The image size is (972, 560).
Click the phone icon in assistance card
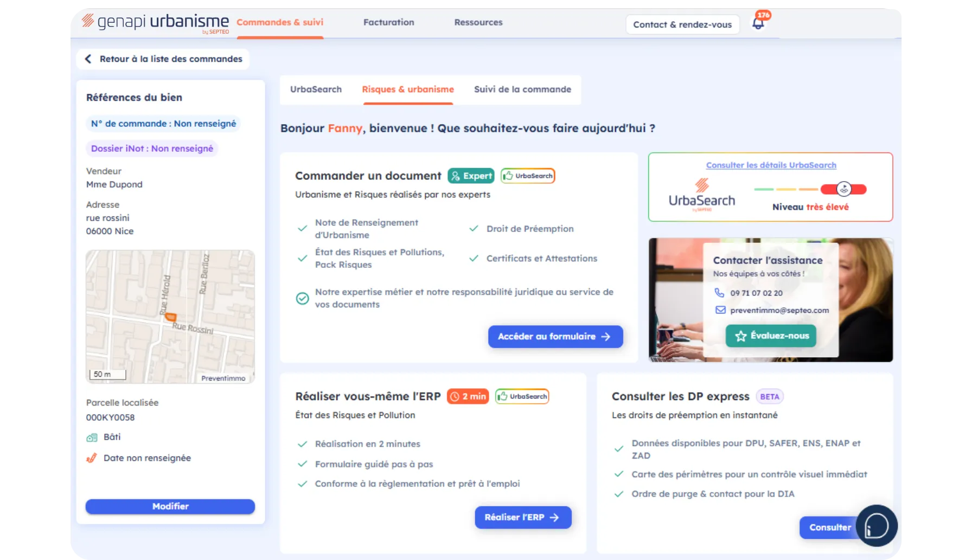[719, 293]
